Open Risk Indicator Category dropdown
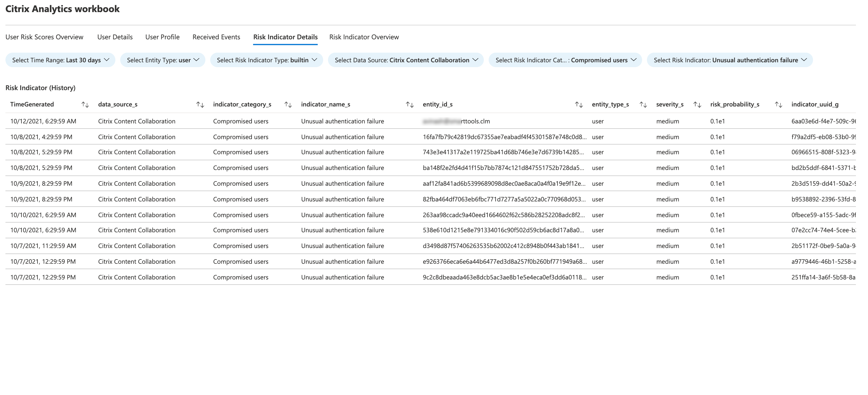 point(565,60)
